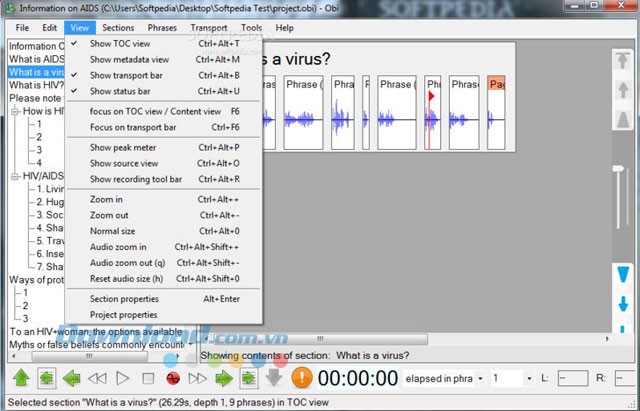
Task: Open the Sections menu
Action: pos(118,28)
